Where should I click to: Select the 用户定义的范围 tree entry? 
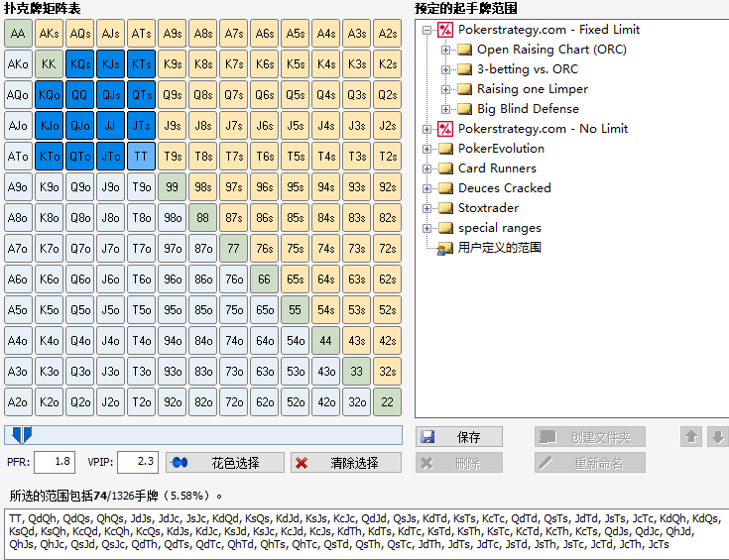500,248
